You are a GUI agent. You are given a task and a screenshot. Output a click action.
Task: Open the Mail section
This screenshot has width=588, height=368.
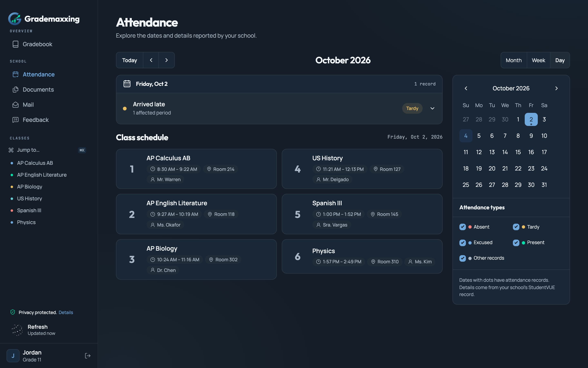23,105
